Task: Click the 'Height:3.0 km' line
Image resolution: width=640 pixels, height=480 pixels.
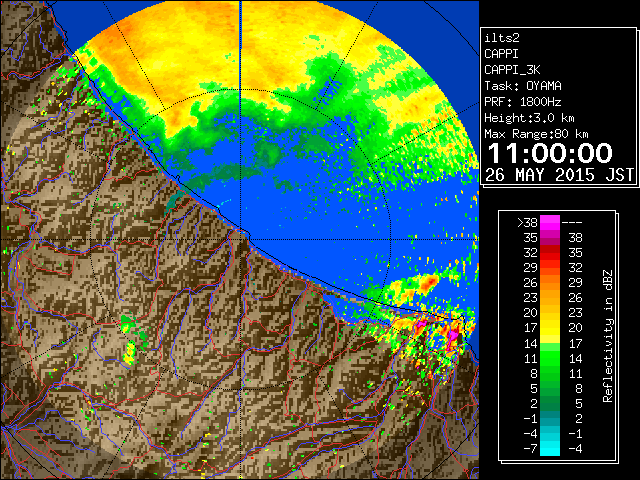Action: tap(529, 118)
